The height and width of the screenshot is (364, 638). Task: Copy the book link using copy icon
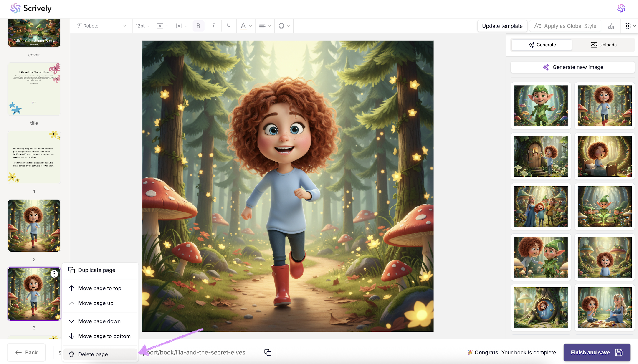(268, 352)
